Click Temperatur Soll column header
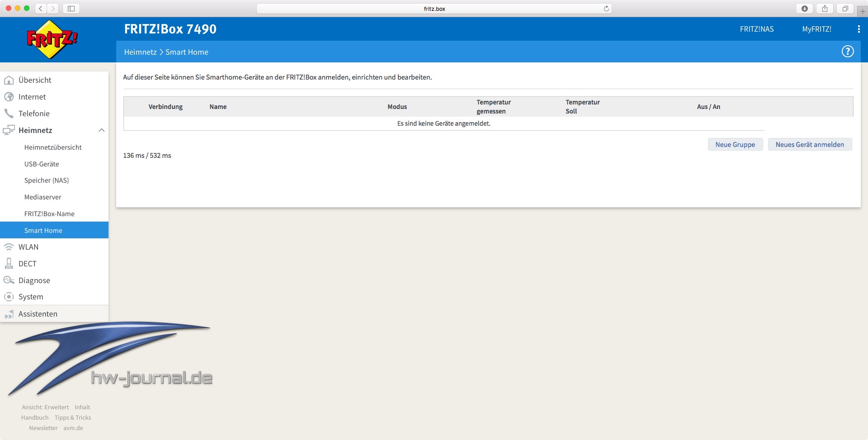 pyautogui.click(x=583, y=107)
